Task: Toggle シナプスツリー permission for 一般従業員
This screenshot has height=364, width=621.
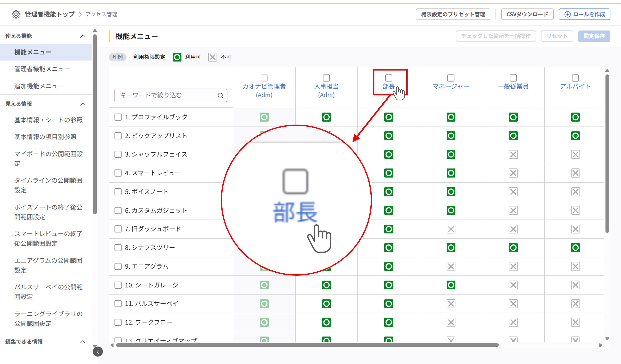Action: point(513,248)
